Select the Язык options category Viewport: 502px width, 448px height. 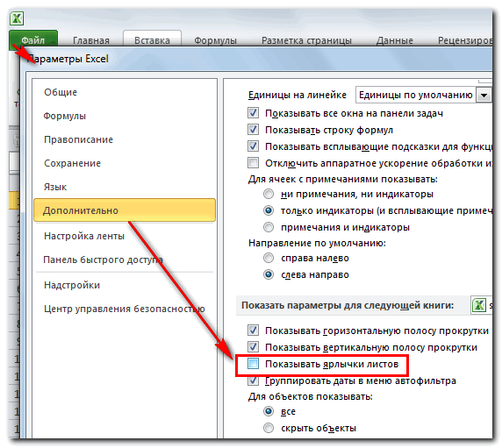pos(55,187)
